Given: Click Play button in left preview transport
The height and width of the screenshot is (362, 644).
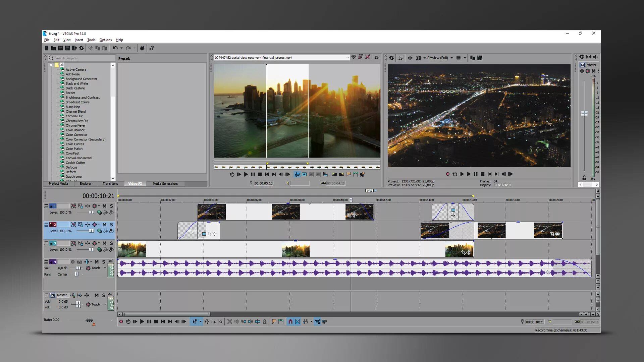Looking at the screenshot, I should tap(246, 174).
